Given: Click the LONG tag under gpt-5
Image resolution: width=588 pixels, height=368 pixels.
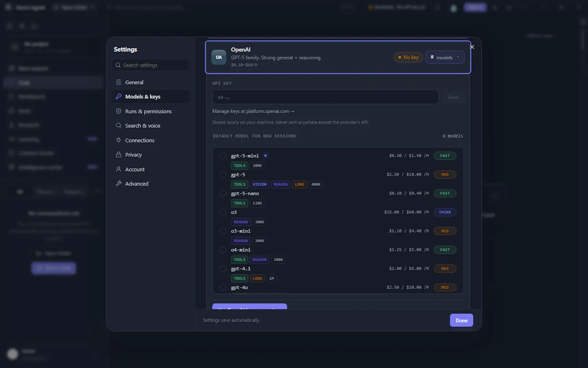Looking at the screenshot, I should [x=300, y=184].
